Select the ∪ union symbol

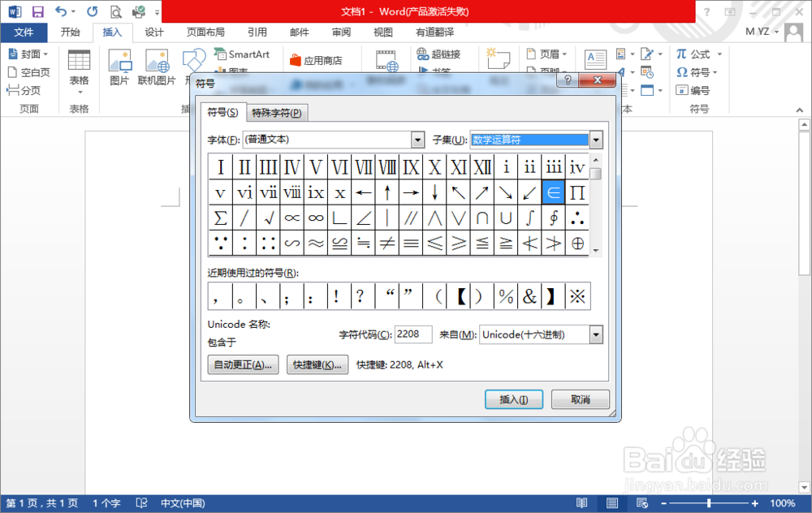pos(506,218)
